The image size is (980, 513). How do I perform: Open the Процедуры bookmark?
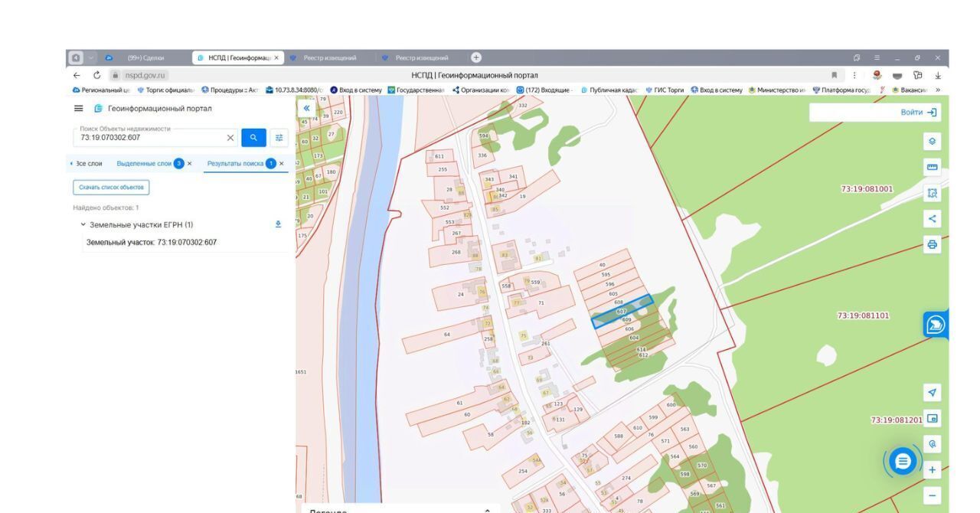click(230, 90)
